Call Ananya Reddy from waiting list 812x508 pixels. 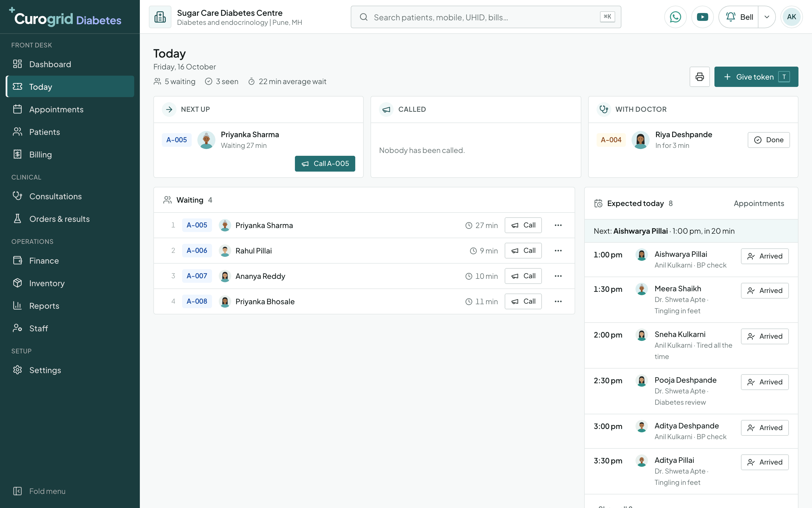click(x=523, y=276)
